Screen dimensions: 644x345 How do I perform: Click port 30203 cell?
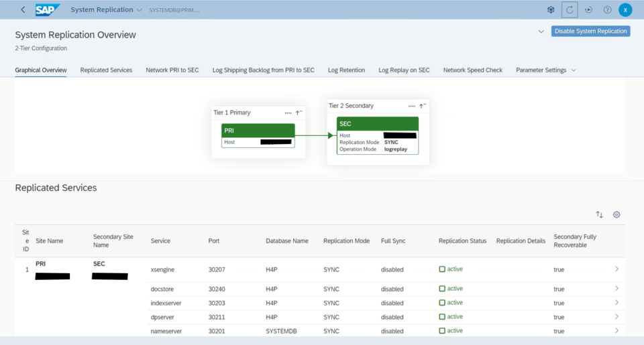217,303
